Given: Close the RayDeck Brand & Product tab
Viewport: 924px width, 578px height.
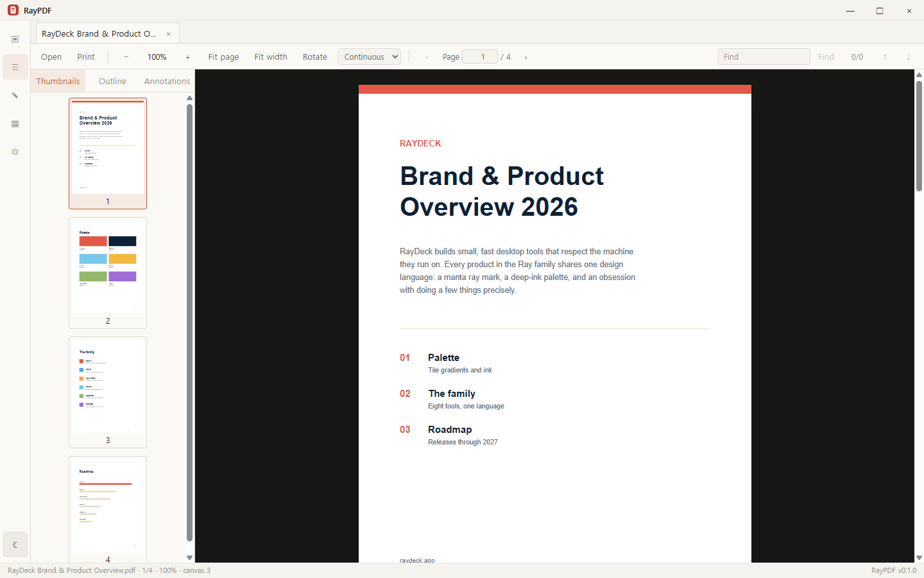Looking at the screenshot, I should coord(169,34).
